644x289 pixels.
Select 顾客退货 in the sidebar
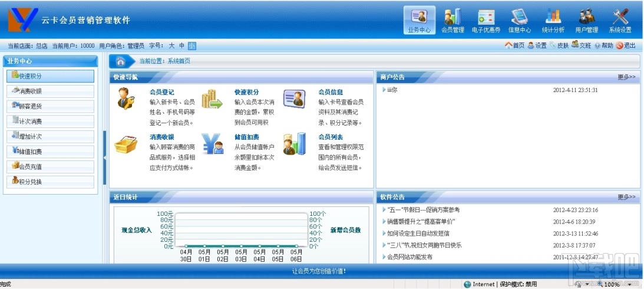50,107
